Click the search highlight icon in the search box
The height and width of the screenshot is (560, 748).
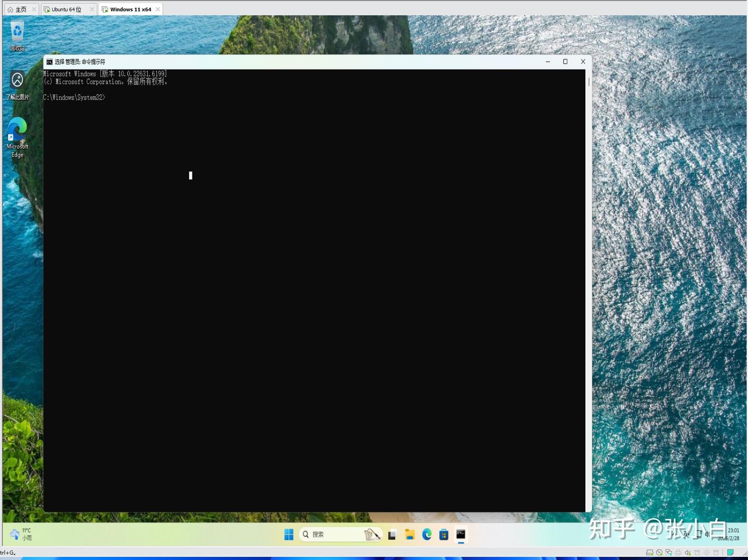coord(372,534)
